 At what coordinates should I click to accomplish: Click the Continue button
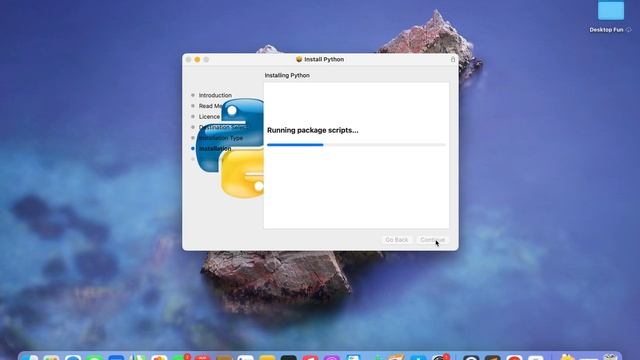432,240
